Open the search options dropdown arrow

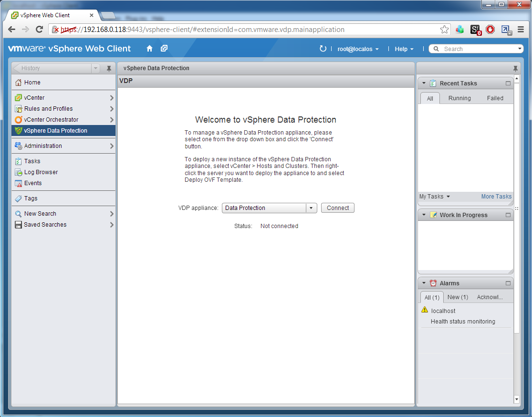pos(520,49)
